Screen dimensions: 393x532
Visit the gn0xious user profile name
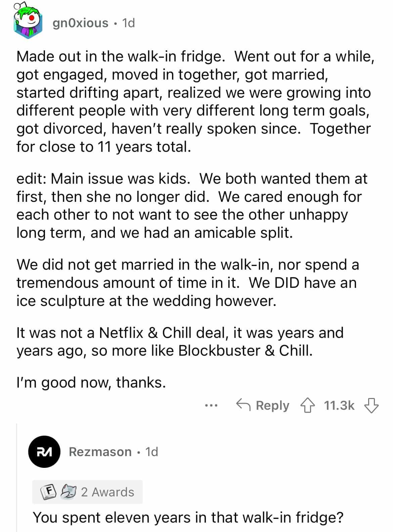click(81, 23)
